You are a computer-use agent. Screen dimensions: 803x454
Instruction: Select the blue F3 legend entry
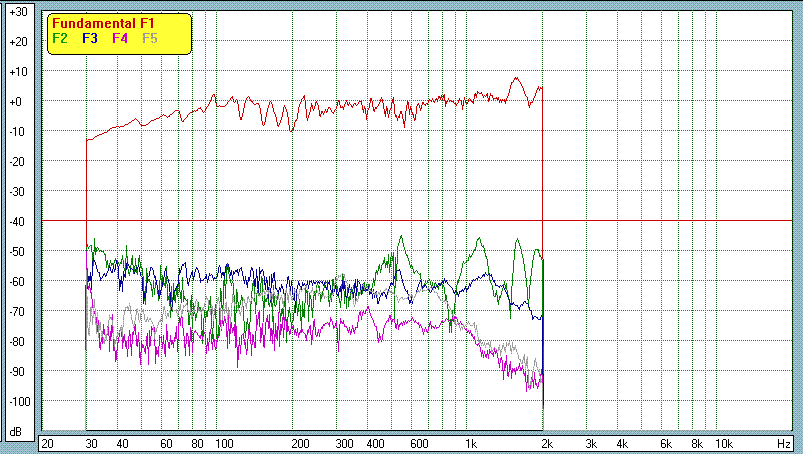(90, 38)
